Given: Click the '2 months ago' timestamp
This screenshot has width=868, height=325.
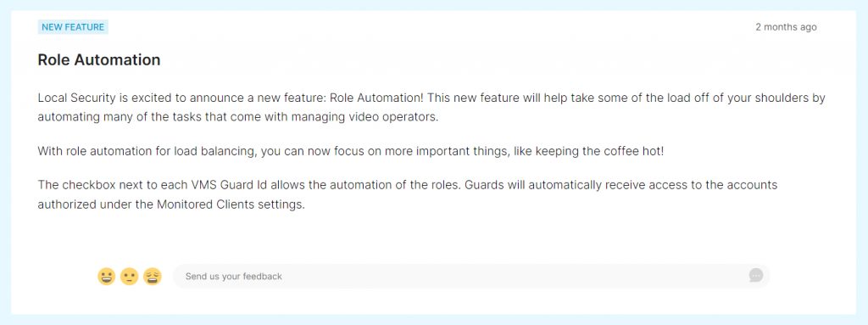Looking at the screenshot, I should pyautogui.click(x=786, y=26).
